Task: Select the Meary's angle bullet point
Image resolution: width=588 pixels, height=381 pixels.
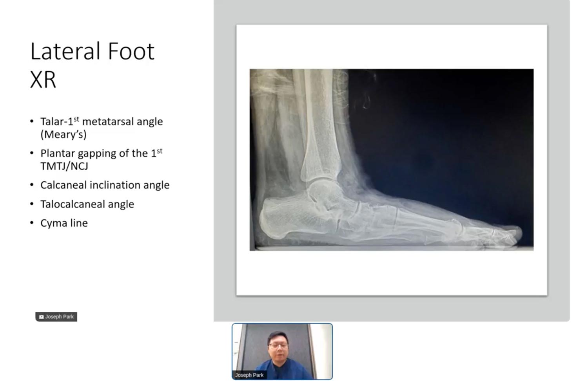Action: (101, 128)
